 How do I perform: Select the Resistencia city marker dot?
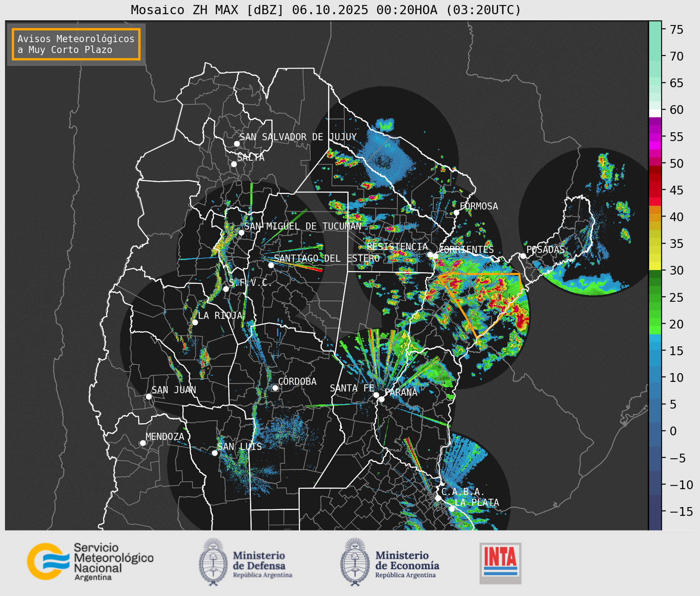coord(430,255)
